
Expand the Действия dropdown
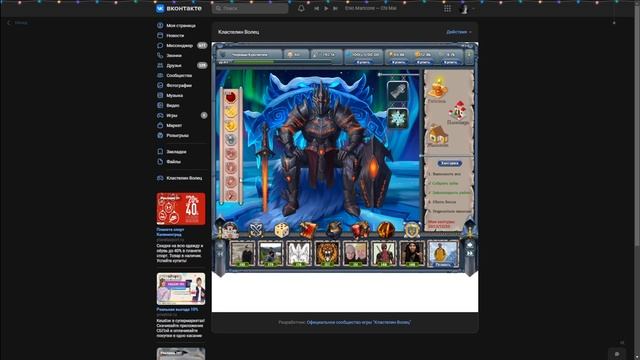pos(459,32)
